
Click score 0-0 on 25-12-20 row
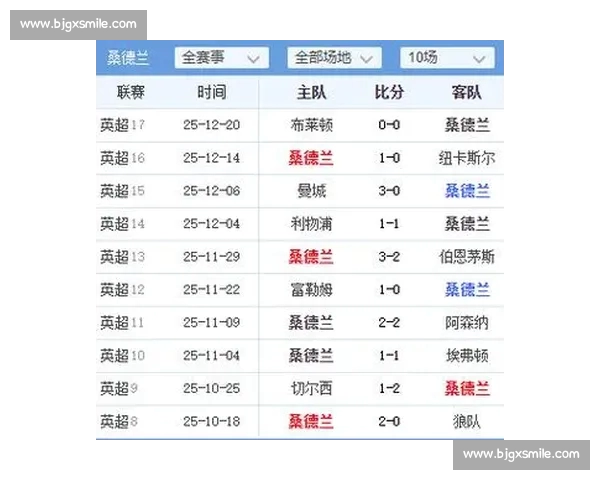tap(389, 125)
